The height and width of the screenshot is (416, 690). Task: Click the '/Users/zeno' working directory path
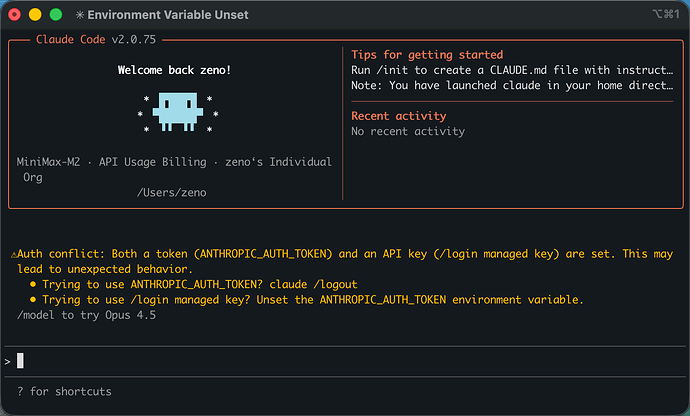[x=172, y=193]
